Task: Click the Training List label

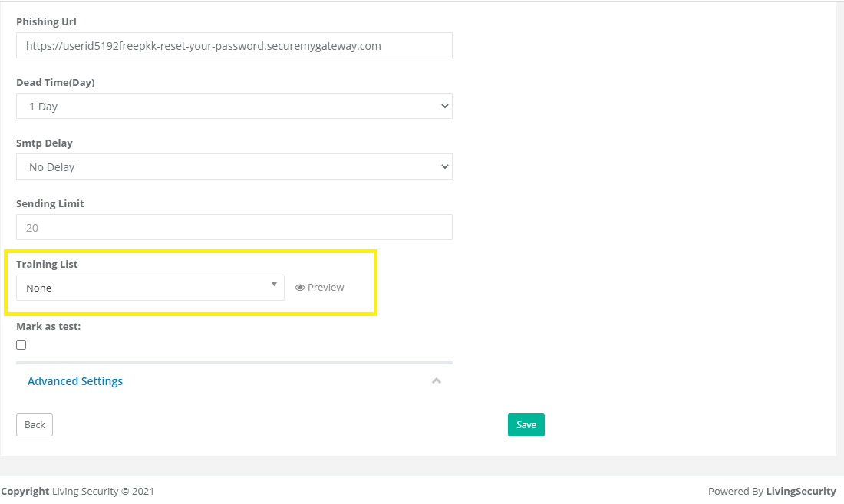Action: [x=47, y=264]
